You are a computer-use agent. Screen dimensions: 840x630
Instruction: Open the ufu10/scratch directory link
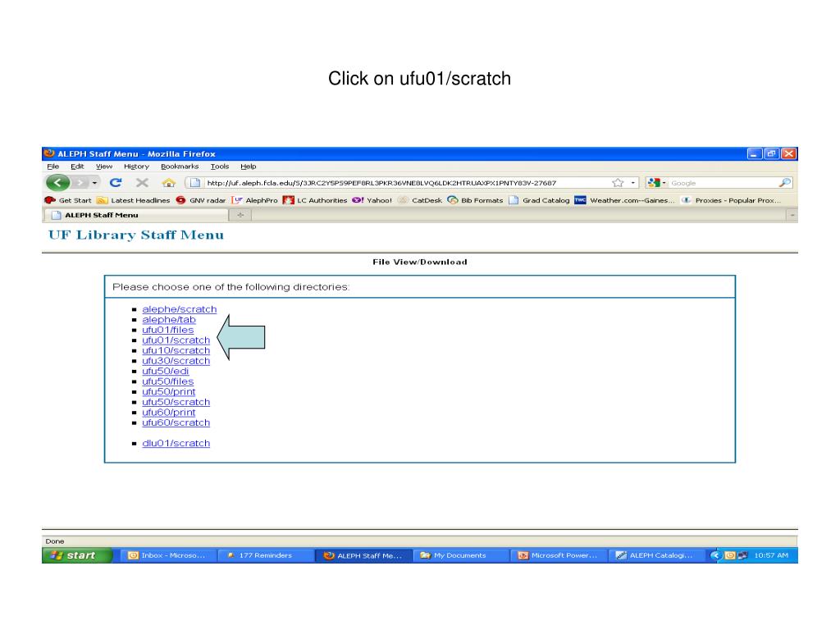[x=176, y=350]
